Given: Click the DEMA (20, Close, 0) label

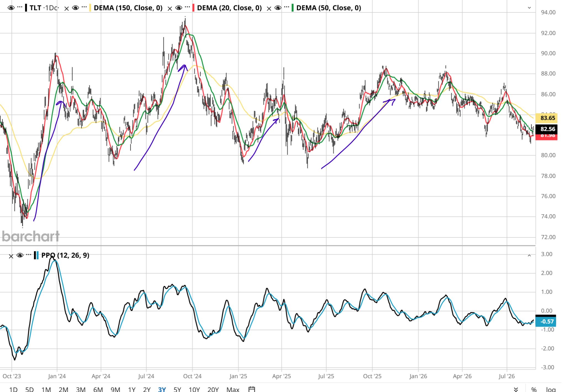Looking at the screenshot, I should click(x=229, y=8).
